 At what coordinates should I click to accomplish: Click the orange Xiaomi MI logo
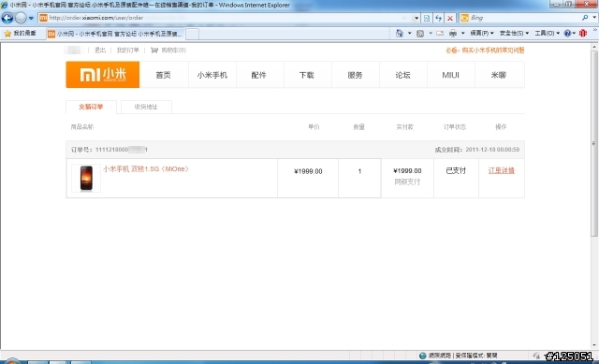tap(103, 75)
